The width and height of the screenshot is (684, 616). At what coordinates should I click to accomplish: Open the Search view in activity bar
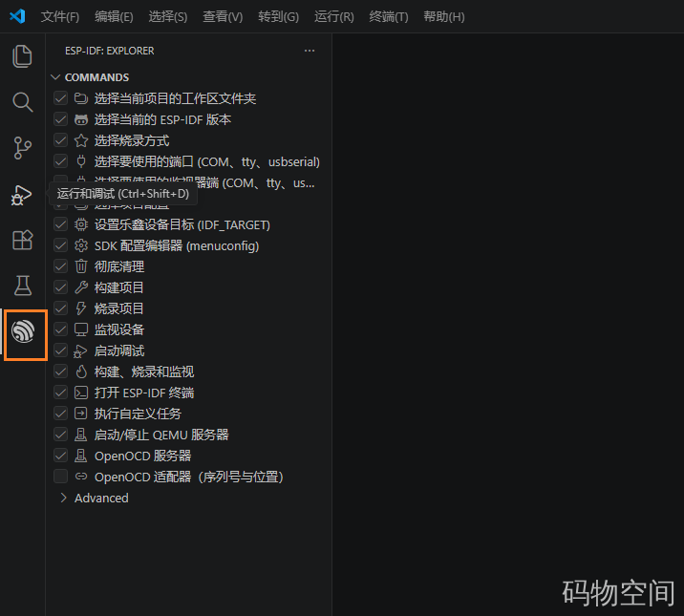(22, 102)
